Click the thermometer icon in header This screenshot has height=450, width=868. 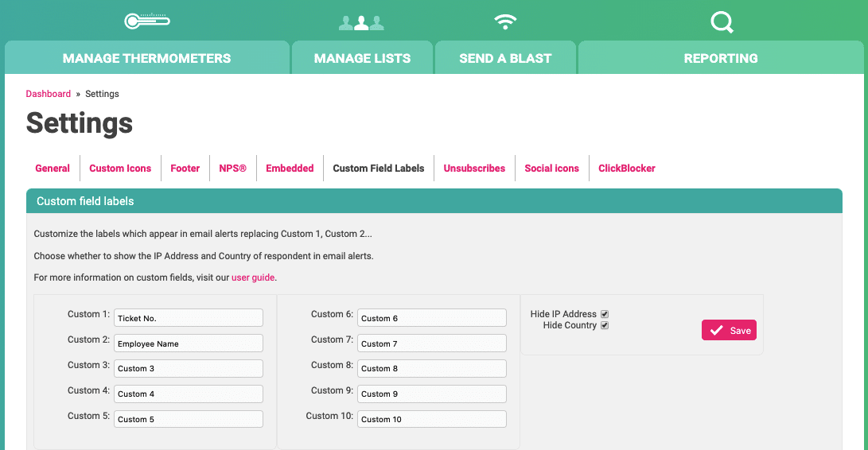tap(146, 21)
